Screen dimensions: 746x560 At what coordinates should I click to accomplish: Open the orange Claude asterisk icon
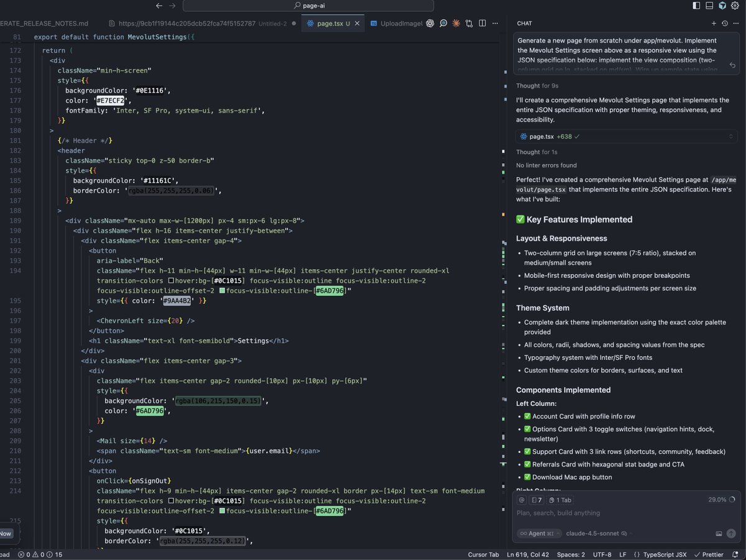(456, 23)
